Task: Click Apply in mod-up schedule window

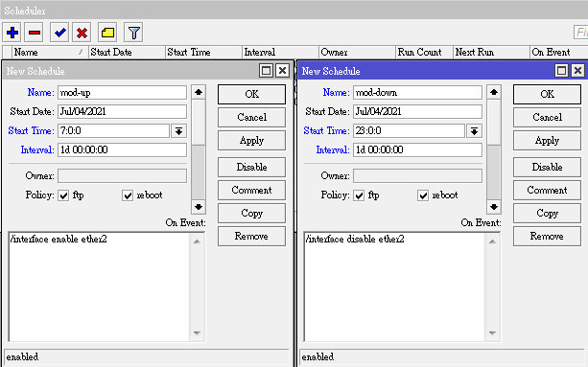Action: (251, 141)
